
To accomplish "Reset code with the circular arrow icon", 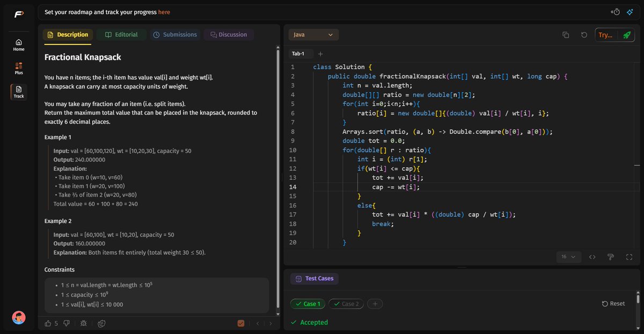I will [584, 35].
